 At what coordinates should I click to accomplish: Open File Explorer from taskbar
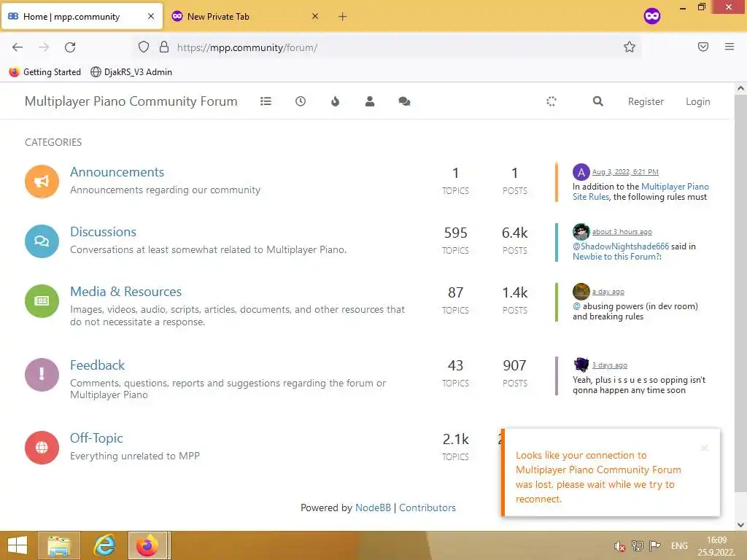pos(58,545)
